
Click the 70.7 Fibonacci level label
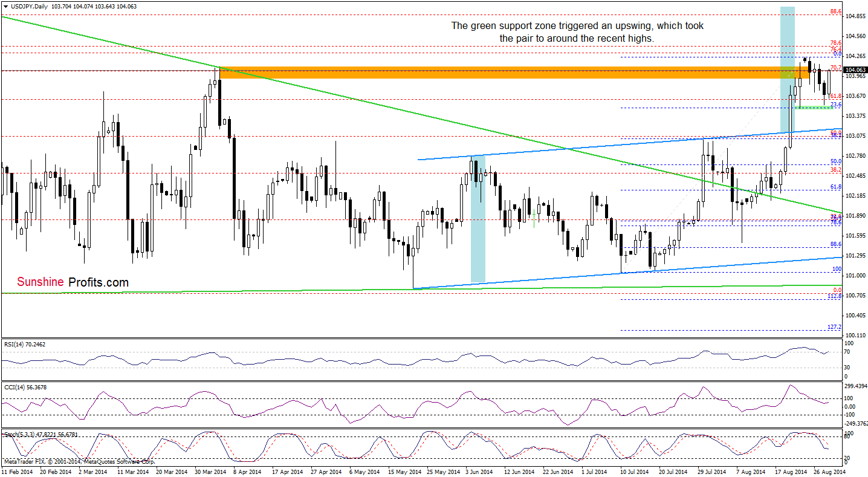coord(837,67)
